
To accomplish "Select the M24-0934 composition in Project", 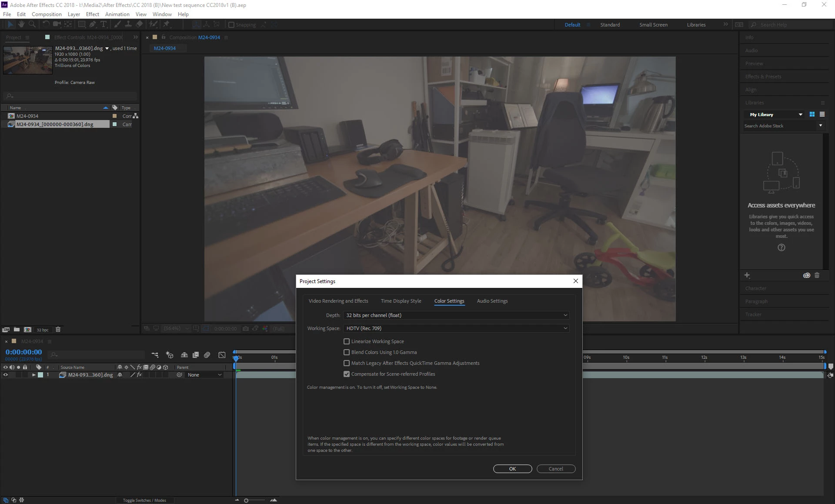I will [x=27, y=116].
